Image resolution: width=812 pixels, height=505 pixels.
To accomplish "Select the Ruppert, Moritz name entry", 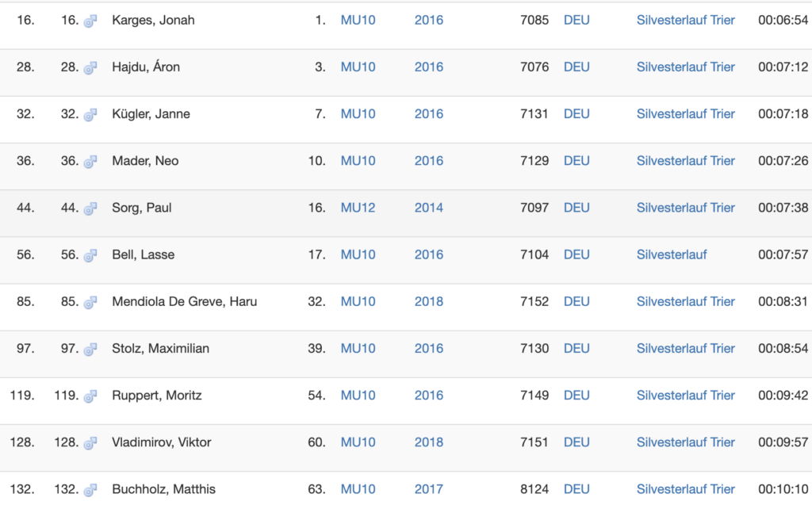I will pyautogui.click(x=157, y=395).
